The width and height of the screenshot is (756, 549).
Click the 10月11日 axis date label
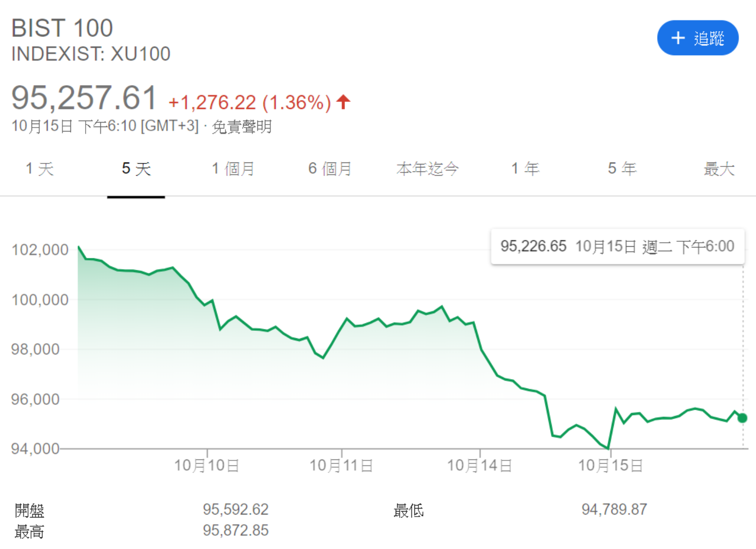(341, 465)
